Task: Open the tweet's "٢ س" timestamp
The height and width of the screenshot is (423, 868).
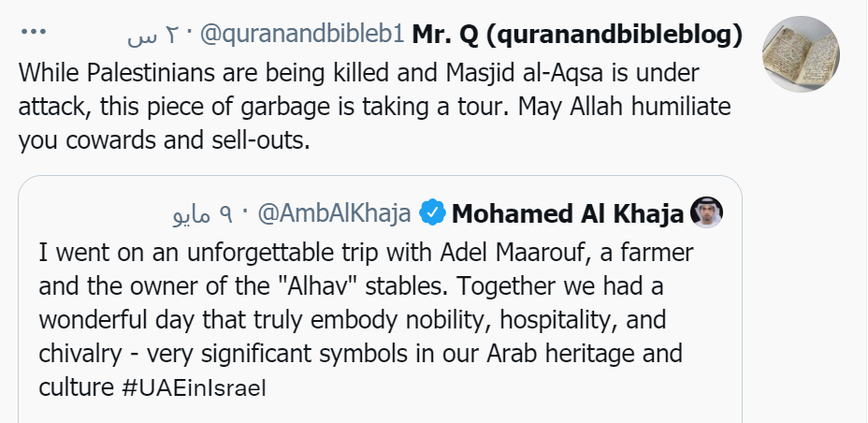Action: pyautogui.click(x=145, y=36)
